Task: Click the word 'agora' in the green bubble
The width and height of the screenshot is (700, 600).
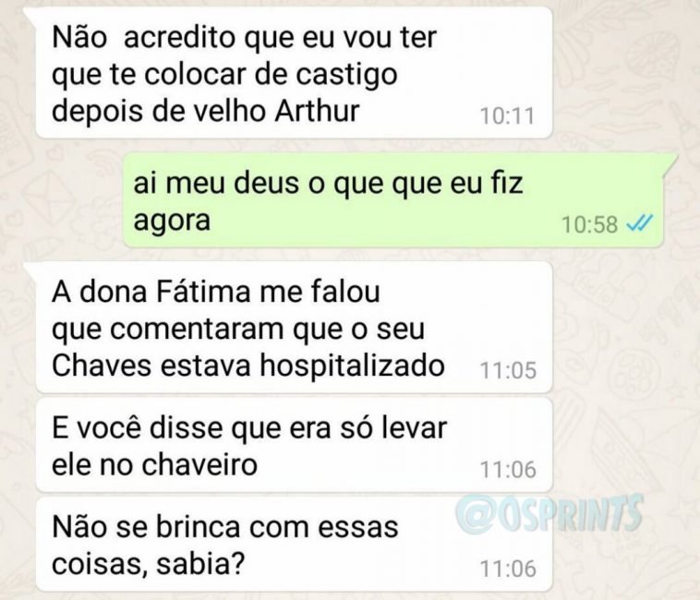Action: 172,222
